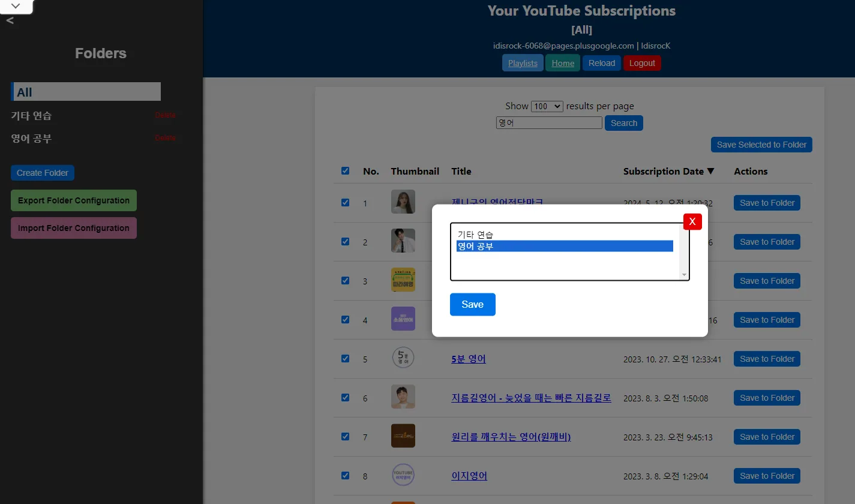The height and width of the screenshot is (504, 855).
Task: Click Export Folder Configuration
Action: 74,200
